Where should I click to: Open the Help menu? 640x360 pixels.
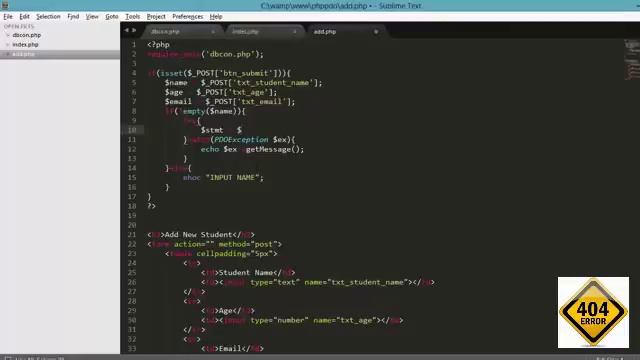tap(216, 17)
